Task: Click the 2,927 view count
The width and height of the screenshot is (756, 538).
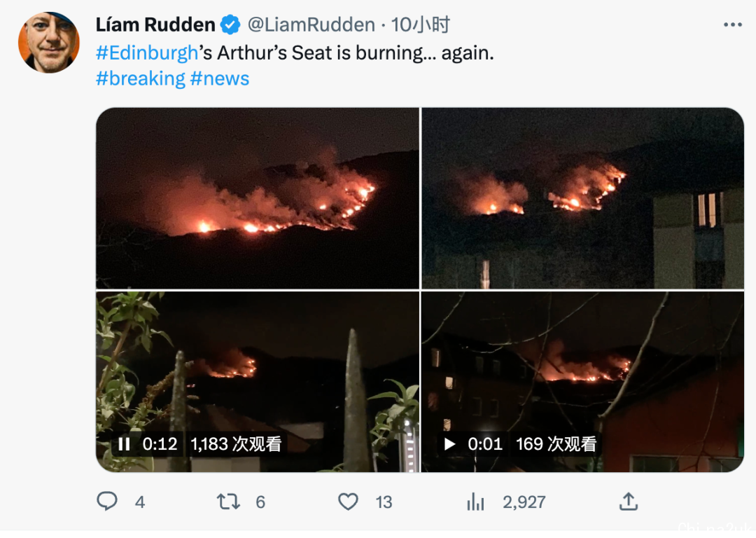Action: point(524,502)
